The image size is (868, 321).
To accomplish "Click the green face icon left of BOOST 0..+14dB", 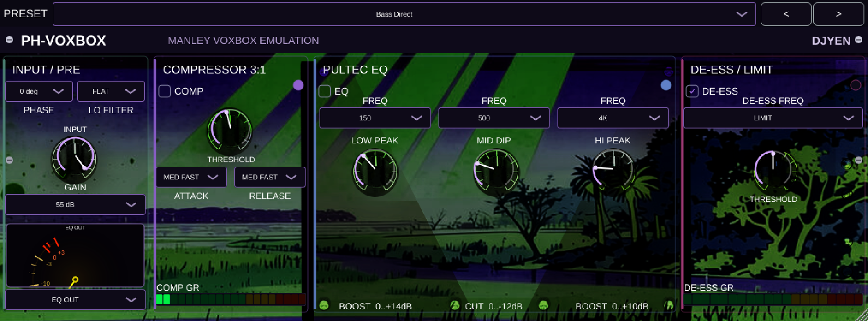I will click(324, 305).
